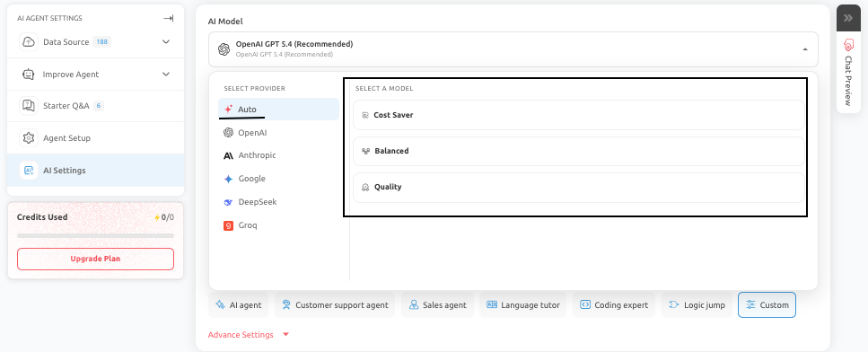The width and height of the screenshot is (868, 352).
Task: Click the Anthropic provider logo icon
Action: 228,155
